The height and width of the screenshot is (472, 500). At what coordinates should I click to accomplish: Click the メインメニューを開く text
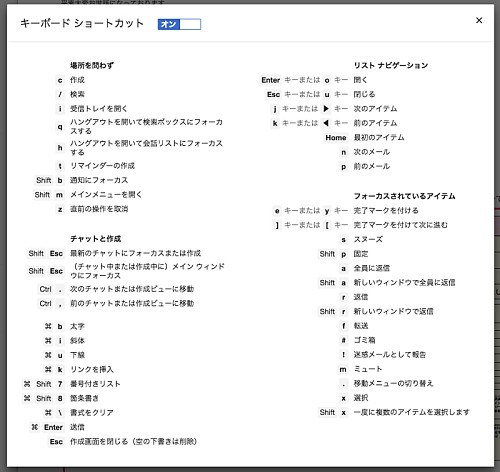(x=106, y=195)
